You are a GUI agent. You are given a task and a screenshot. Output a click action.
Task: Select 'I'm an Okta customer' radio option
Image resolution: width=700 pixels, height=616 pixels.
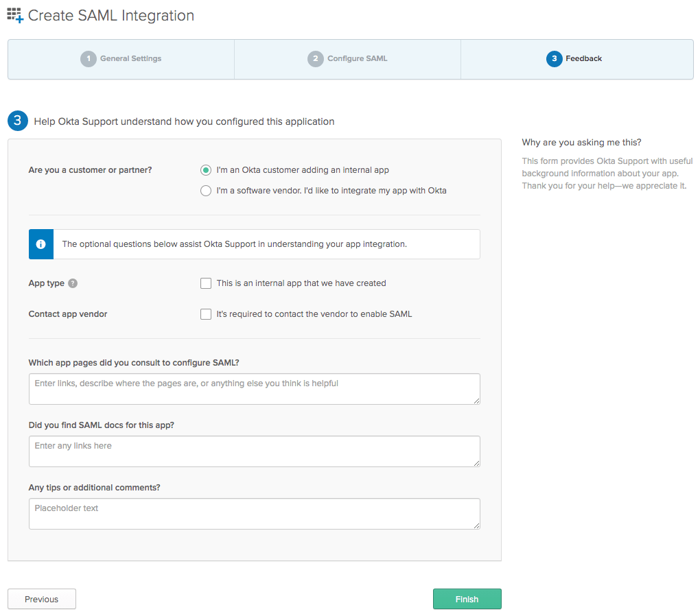(206, 170)
